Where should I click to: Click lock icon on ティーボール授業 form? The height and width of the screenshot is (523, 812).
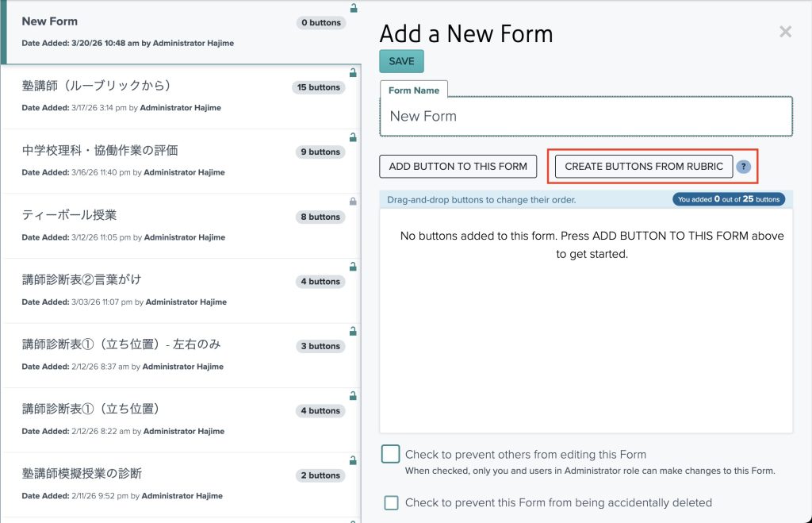353,202
